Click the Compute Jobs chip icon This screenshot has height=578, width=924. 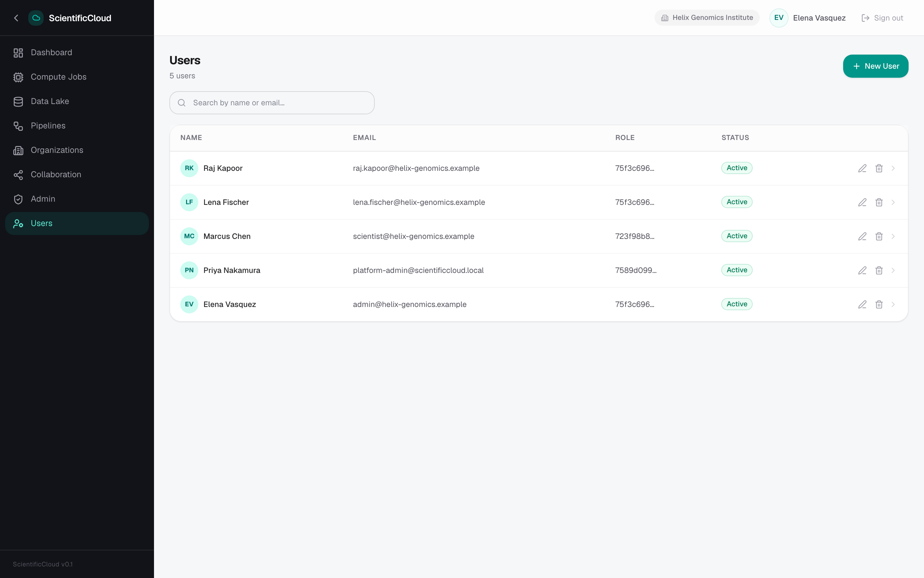(18, 77)
